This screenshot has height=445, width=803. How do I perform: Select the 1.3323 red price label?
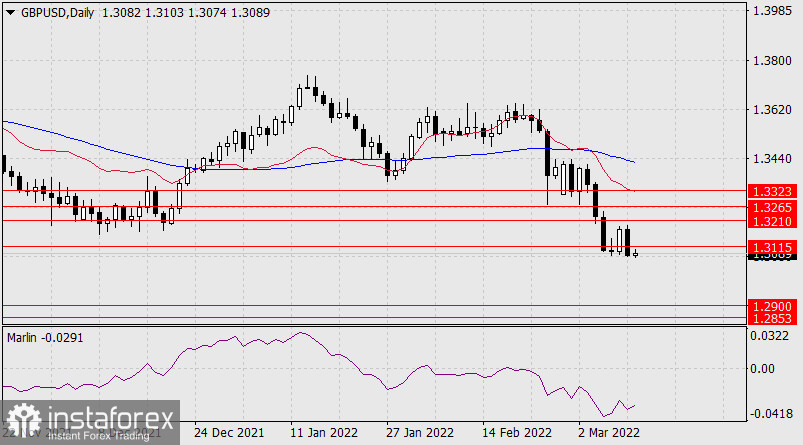772,189
